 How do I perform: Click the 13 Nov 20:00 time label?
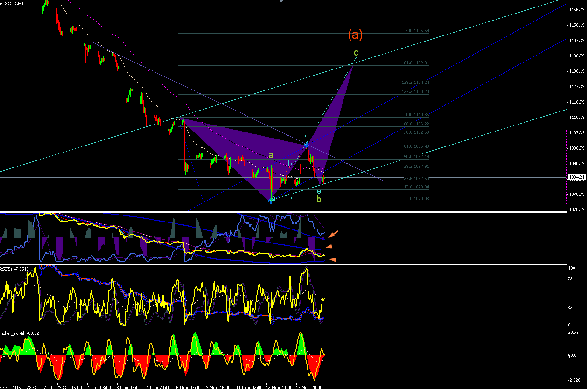coord(308,387)
